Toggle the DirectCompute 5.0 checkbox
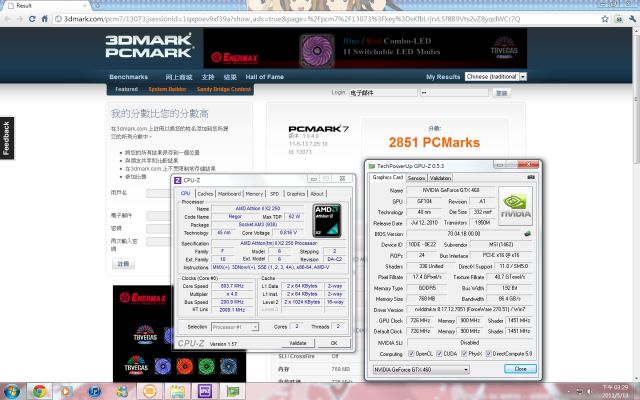 coord(489,353)
